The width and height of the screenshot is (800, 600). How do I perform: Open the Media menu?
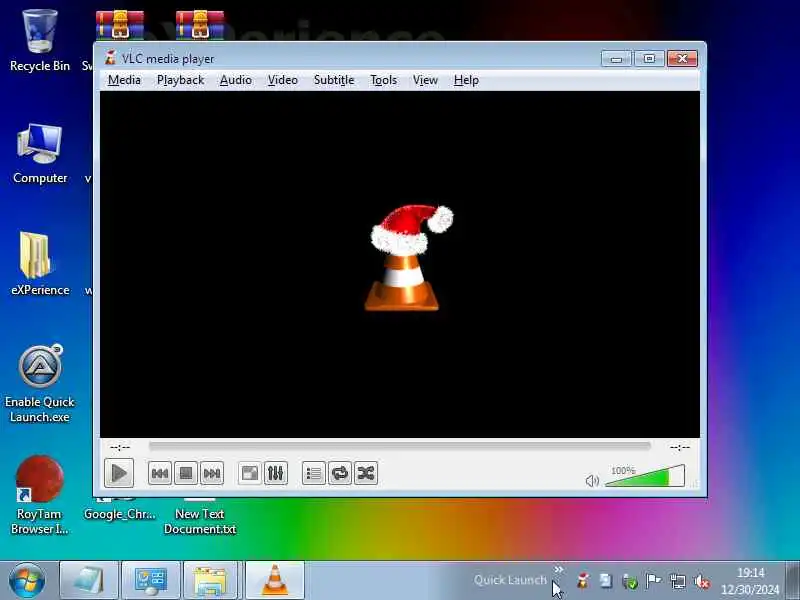pyautogui.click(x=124, y=80)
